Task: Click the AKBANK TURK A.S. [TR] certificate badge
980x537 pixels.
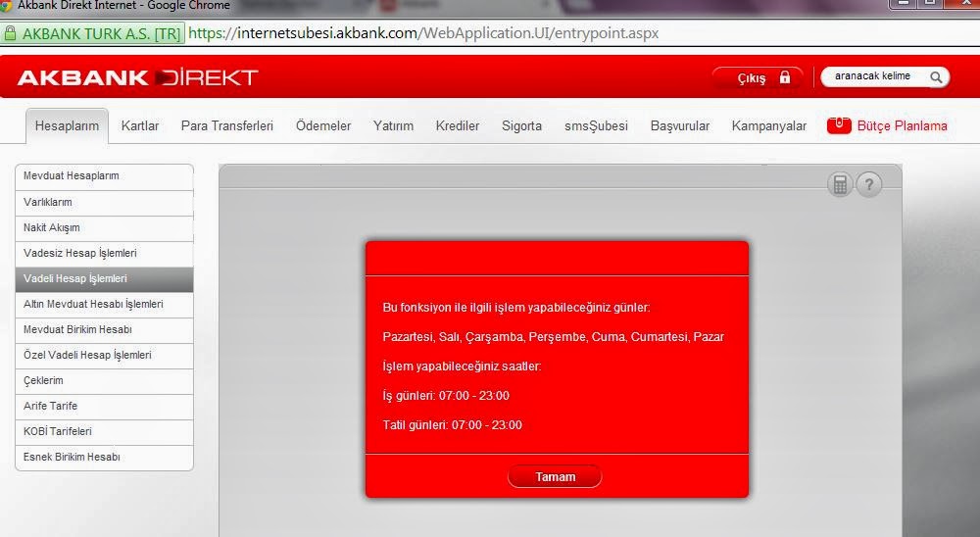Action: [92, 33]
